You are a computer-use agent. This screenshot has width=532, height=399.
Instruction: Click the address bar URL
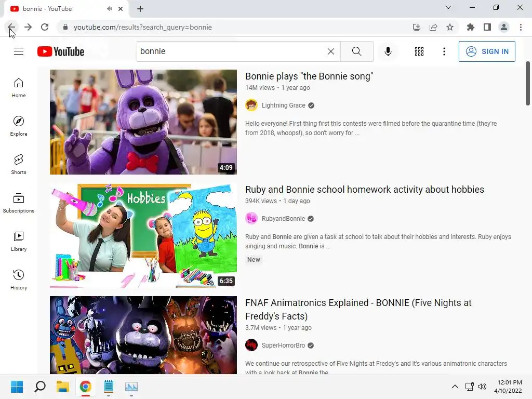(x=142, y=27)
